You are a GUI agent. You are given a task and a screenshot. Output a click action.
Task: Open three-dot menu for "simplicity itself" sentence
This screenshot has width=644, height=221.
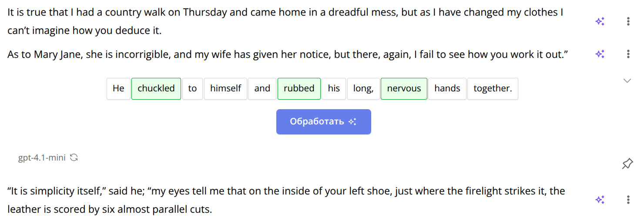click(x=628, y=200)
